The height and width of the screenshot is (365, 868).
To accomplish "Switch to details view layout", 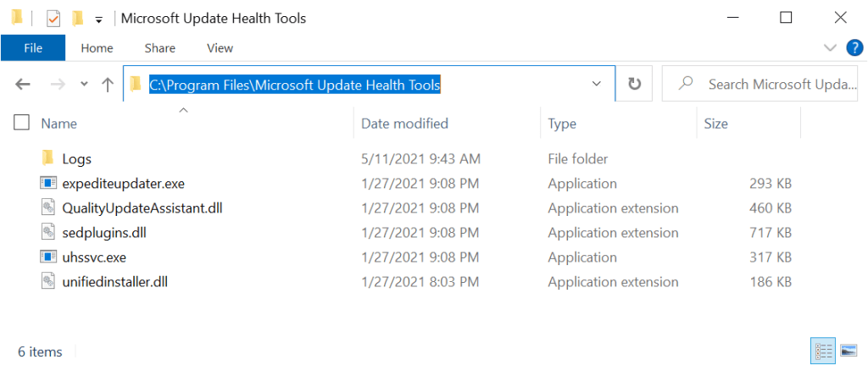I will click(823, 349).
